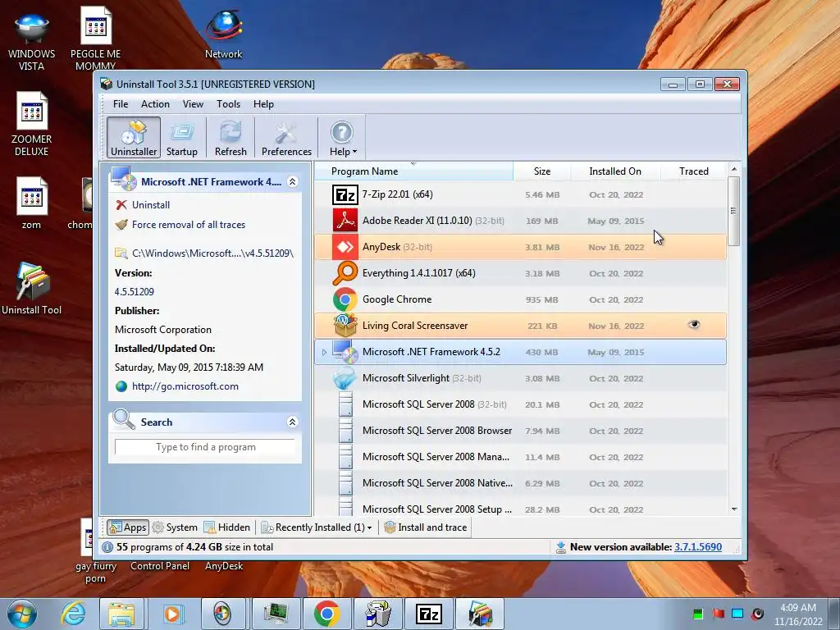
Task: Click the download icon beside new version
Action: [x=560, y=547]
